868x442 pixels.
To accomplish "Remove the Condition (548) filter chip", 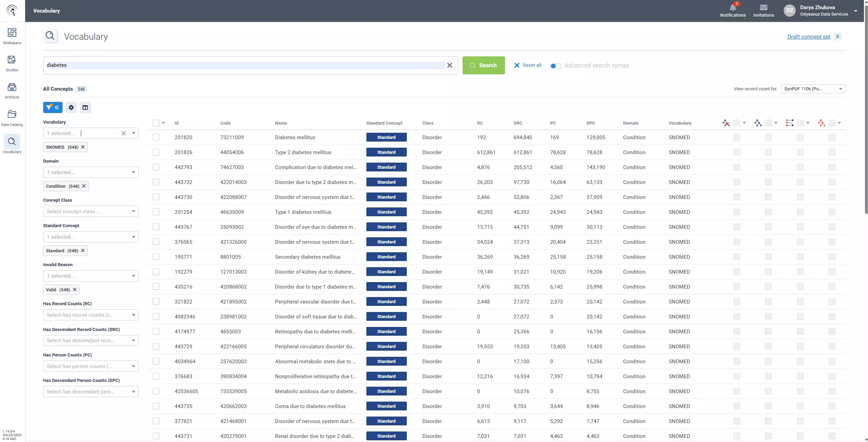I will pyautogui.click(x=84, y=186).
